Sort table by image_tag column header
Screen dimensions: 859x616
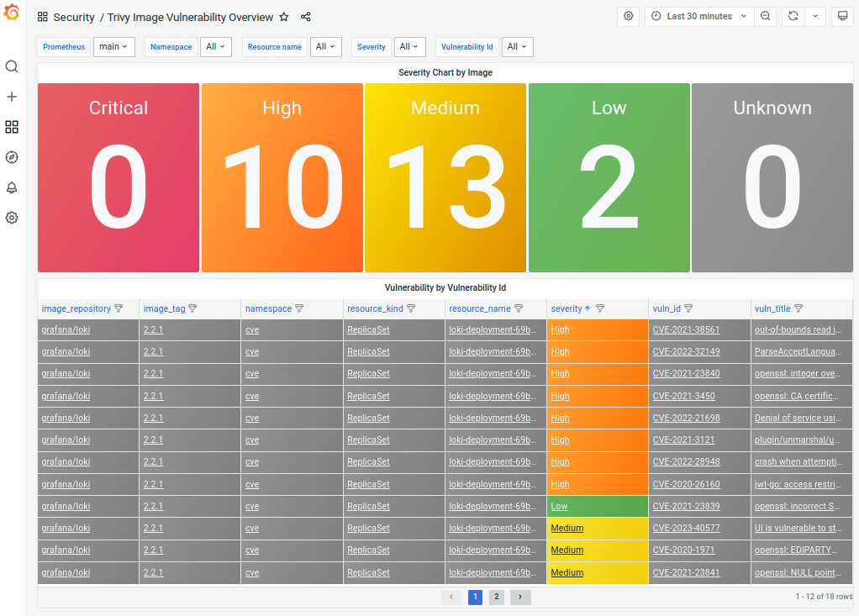(164, 308)
